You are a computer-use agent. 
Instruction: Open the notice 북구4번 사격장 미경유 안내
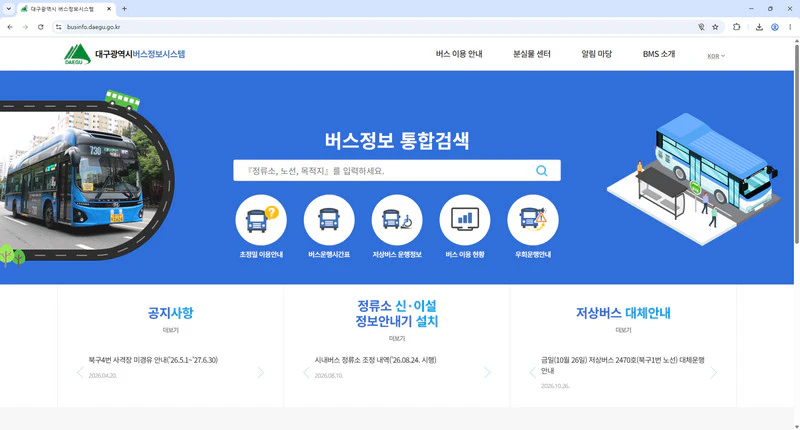coord(153,360)
